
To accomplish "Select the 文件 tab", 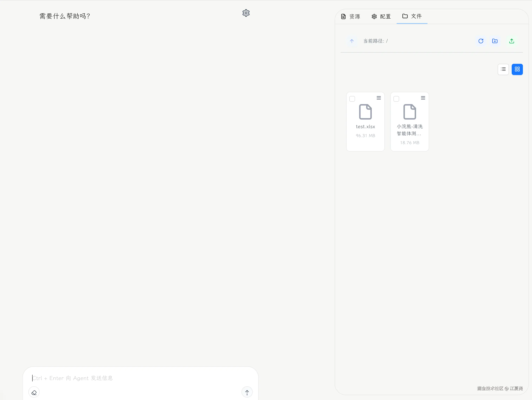I will tap(412, 16).
